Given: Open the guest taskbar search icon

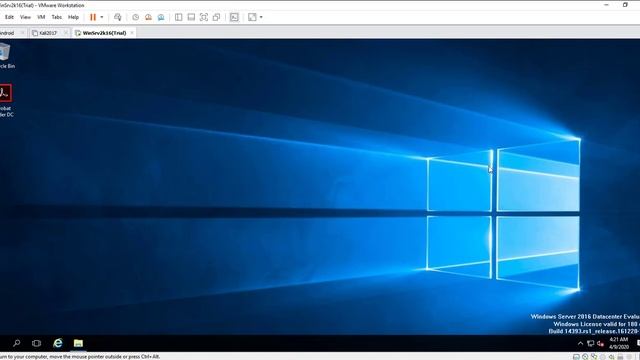Looking at the screenshot, I should coord(17,343).
